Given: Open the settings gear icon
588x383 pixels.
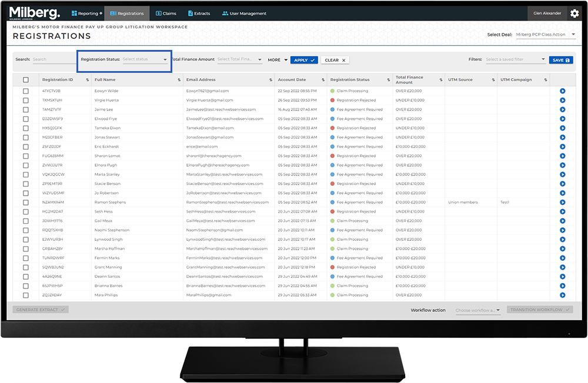Looking at the screenshot, I should tap(574, 14).
